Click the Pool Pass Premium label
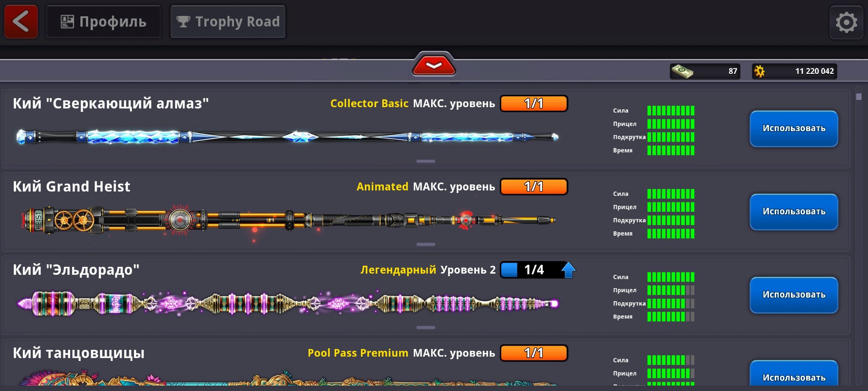868x391 pixels. click(x=358, y=353)
